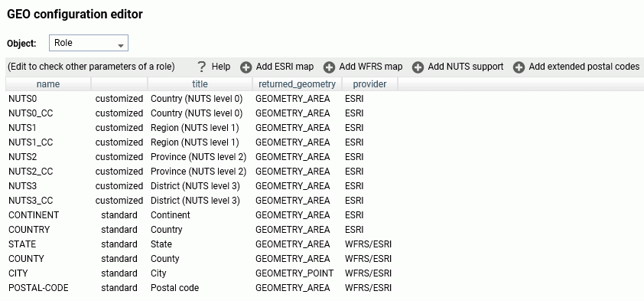Click the Add NUTS support label
Image resolution: width=644 pixels, height=301 pixels.
click(465, 67)
